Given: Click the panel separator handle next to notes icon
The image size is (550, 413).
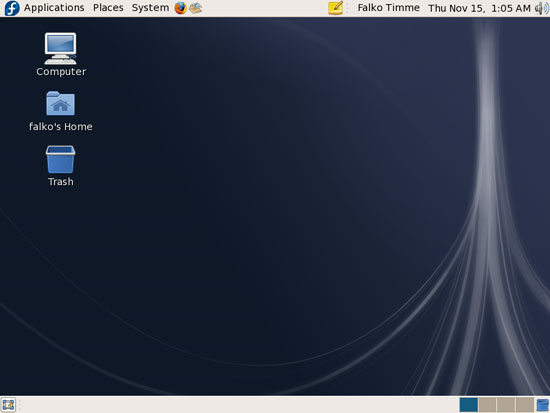Looking at the screenshot, I should (347, 8).
